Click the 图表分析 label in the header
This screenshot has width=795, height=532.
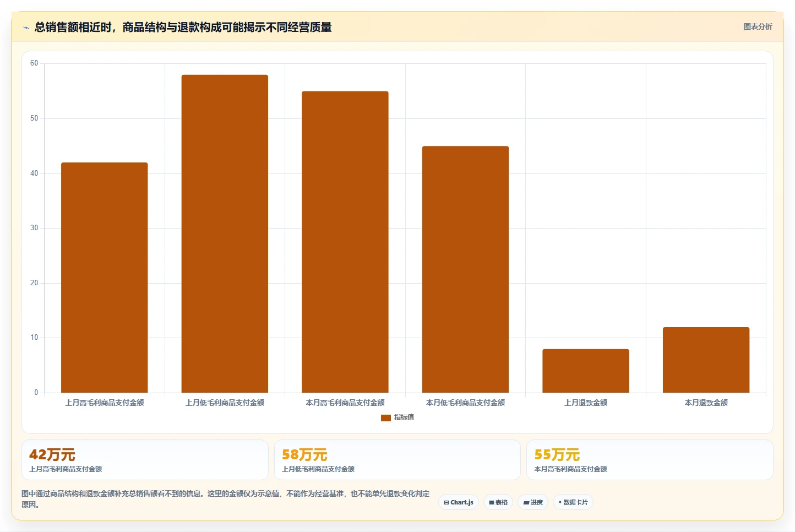758,26
